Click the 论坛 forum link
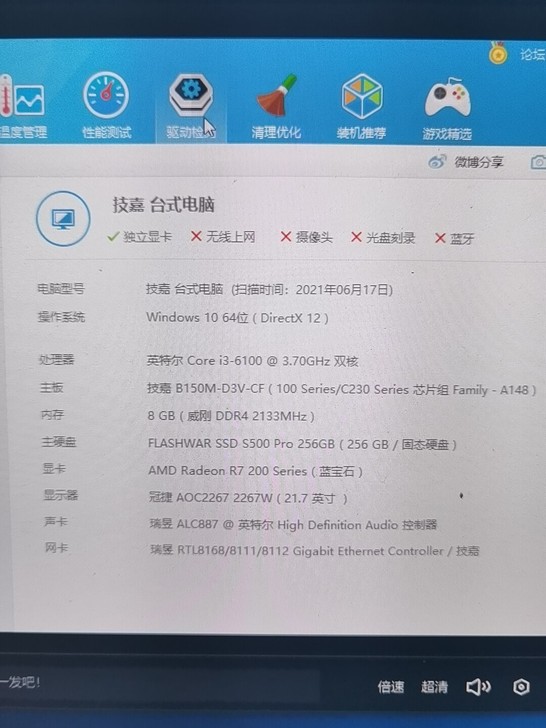This screenshot has height=728, width=546. coord(533,54)
